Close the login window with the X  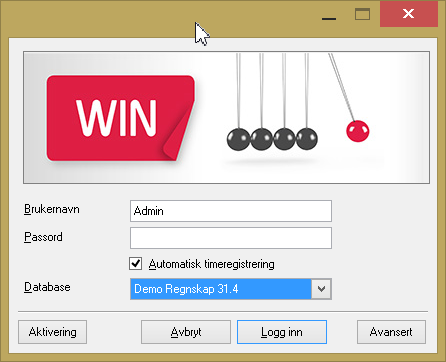tap(408, 14)
